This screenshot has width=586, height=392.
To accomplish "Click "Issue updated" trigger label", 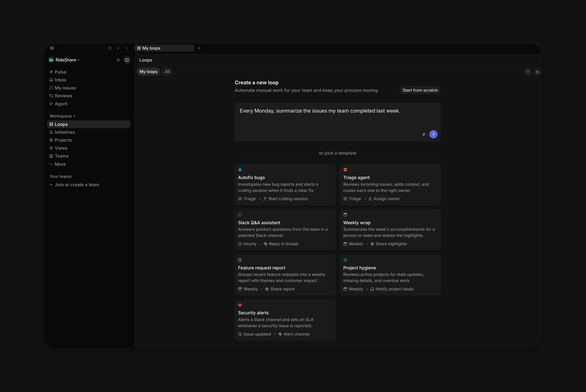I will click(x=257, y=334).
